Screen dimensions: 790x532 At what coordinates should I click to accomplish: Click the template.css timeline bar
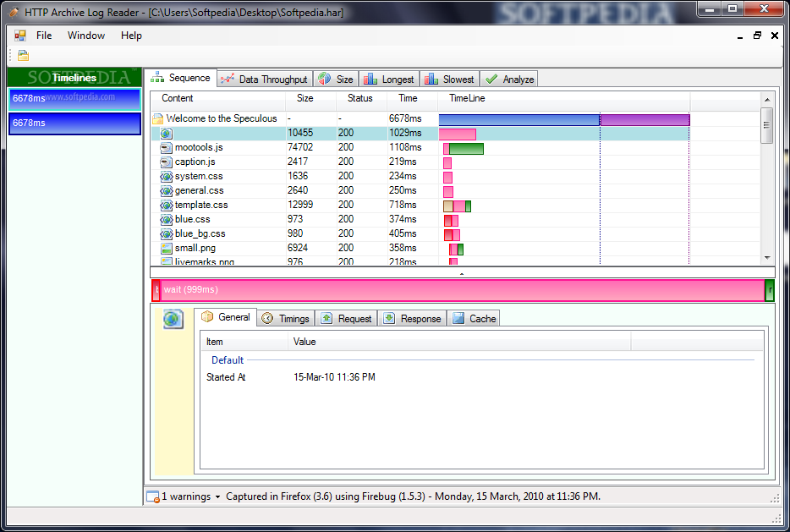click(x=457, y=206)
